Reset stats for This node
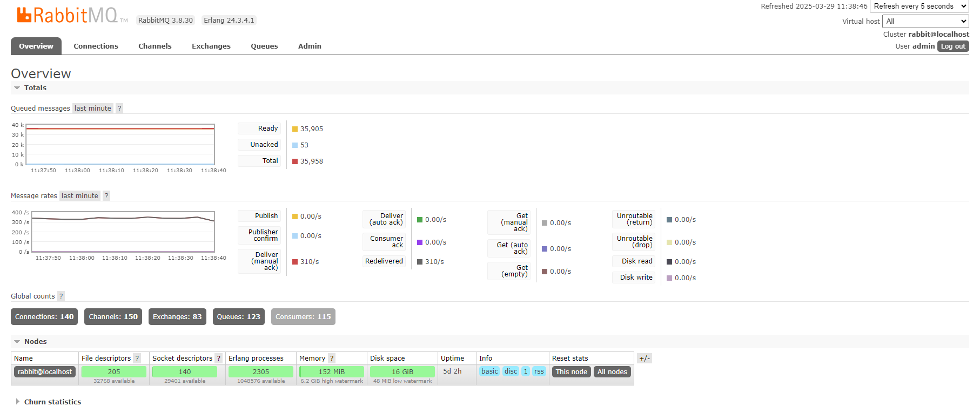This screenshot has width=980, height=406. (571, 371)
